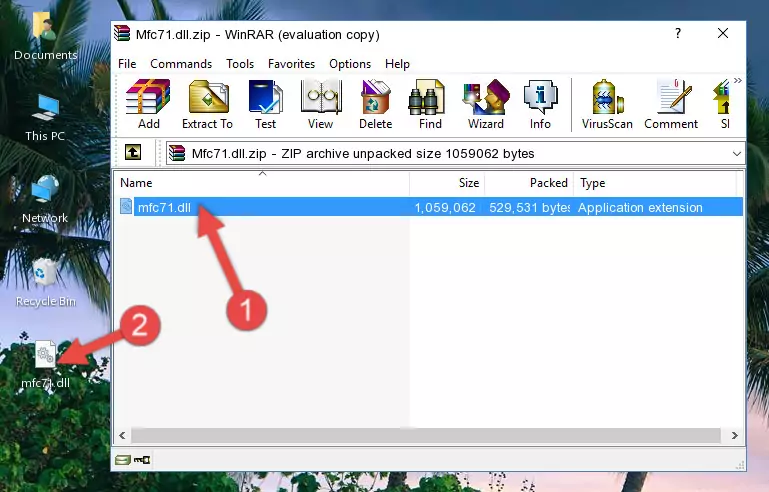769x492 pixels.
Task: Open the Options menu
Action: pos(350,64)
